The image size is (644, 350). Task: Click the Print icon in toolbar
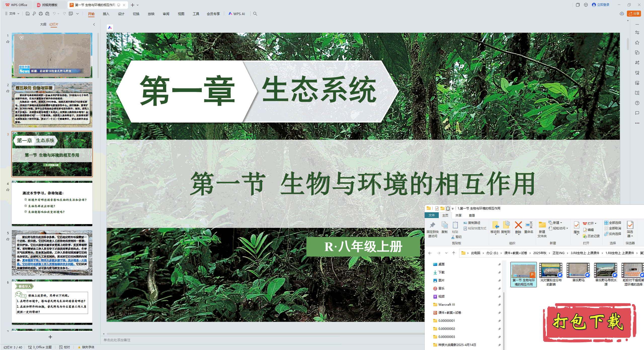point(41,14)
